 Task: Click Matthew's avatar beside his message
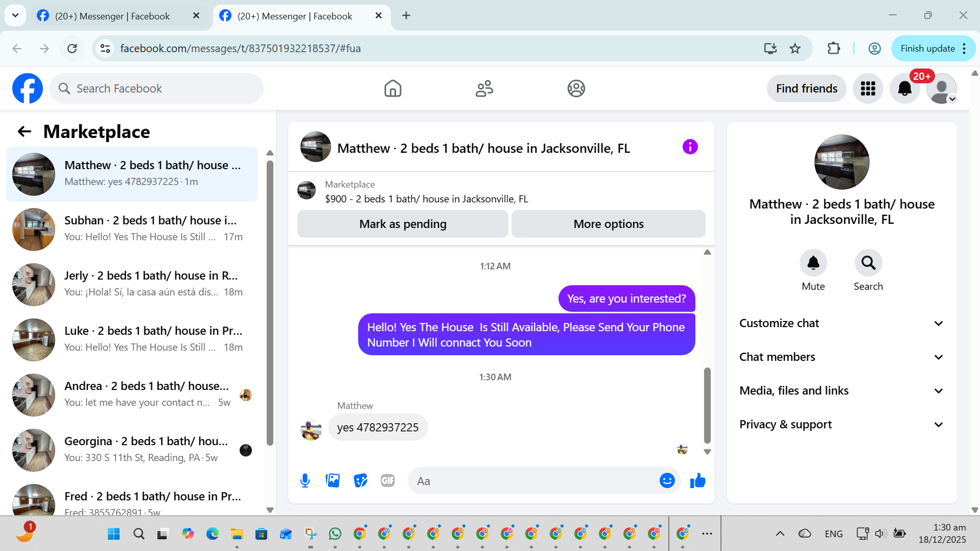(311, 429)
